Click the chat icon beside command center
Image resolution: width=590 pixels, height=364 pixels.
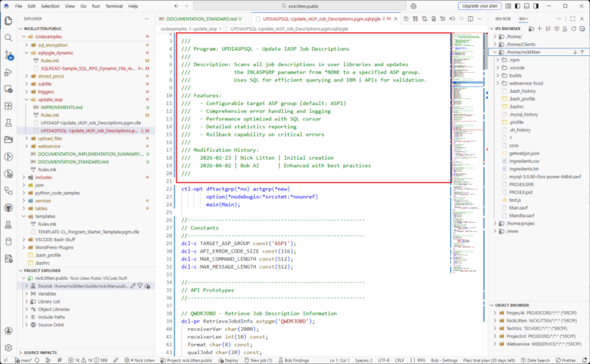click(414, 6)
